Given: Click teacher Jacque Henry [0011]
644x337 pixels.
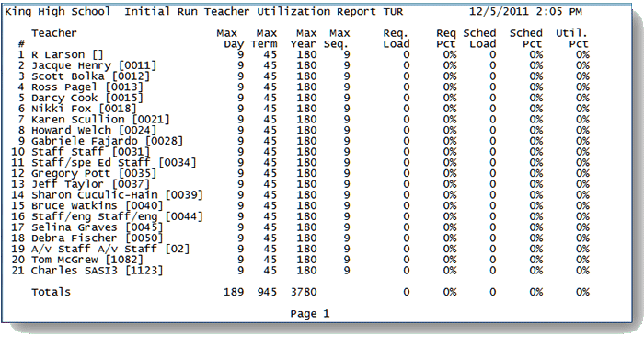Looking at the screenshot, I should point(94,65).
